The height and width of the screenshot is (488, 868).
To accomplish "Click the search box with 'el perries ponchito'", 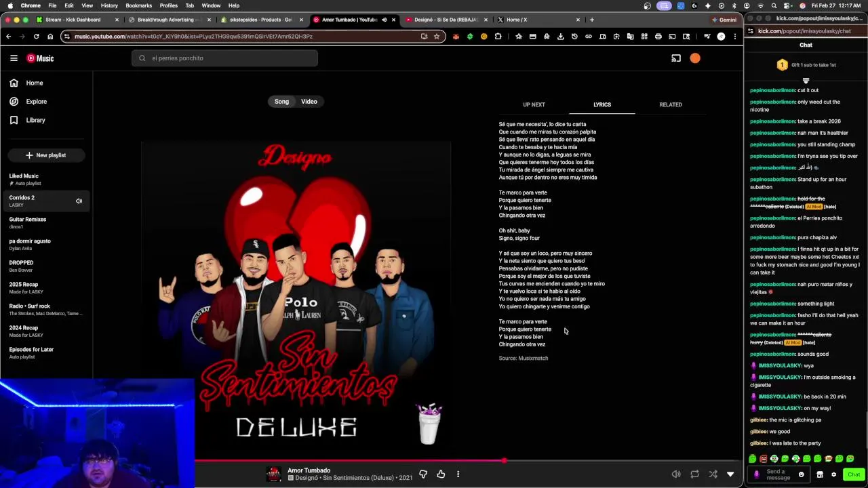I will pyautogui.click(x=224, y=58).
